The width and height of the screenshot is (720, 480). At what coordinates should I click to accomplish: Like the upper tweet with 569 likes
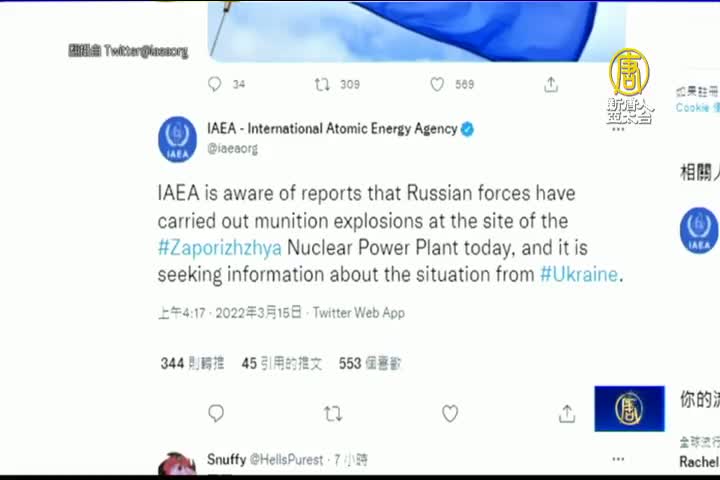point(437,85)
